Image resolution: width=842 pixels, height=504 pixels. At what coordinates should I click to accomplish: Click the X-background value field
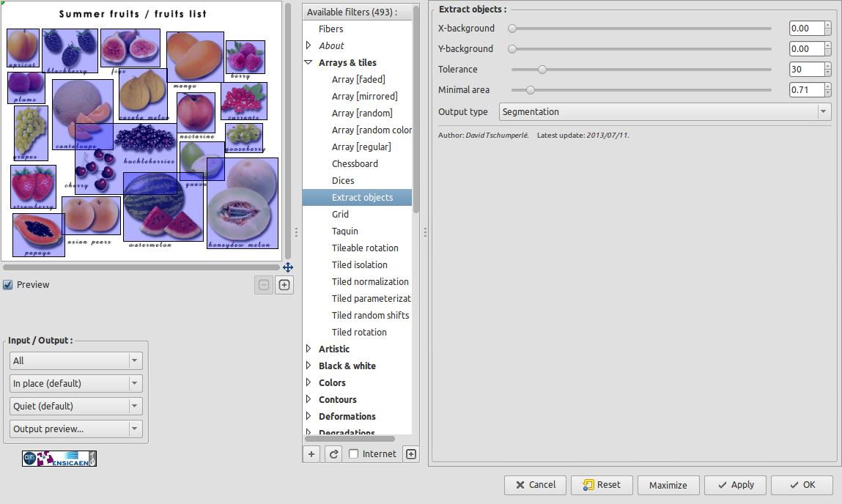point(807,29)
